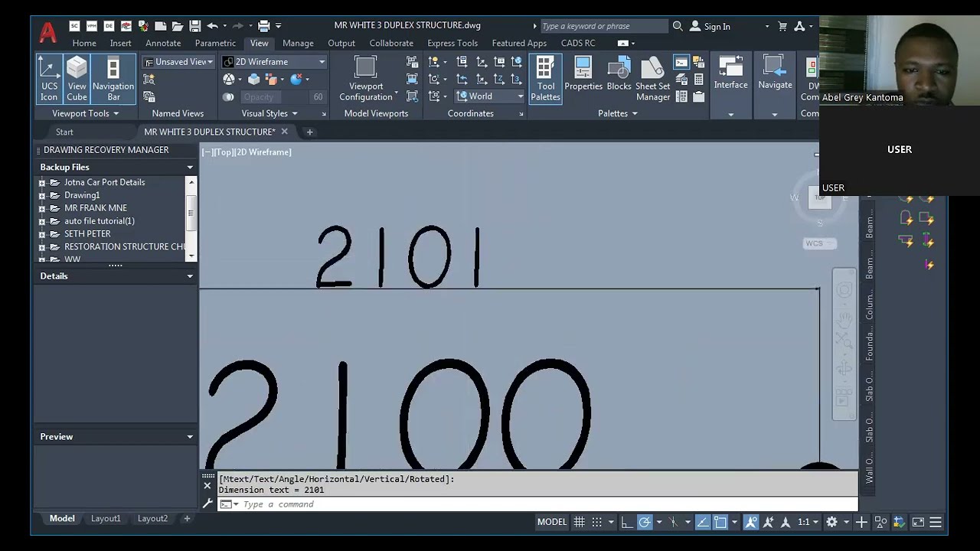
Task: Toggle the UCS Icon button
Action: pos(49,79)
